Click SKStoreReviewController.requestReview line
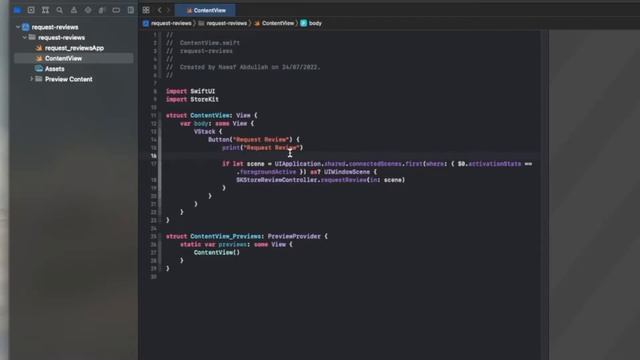640x360 pixels. click(x=320, y=180)
